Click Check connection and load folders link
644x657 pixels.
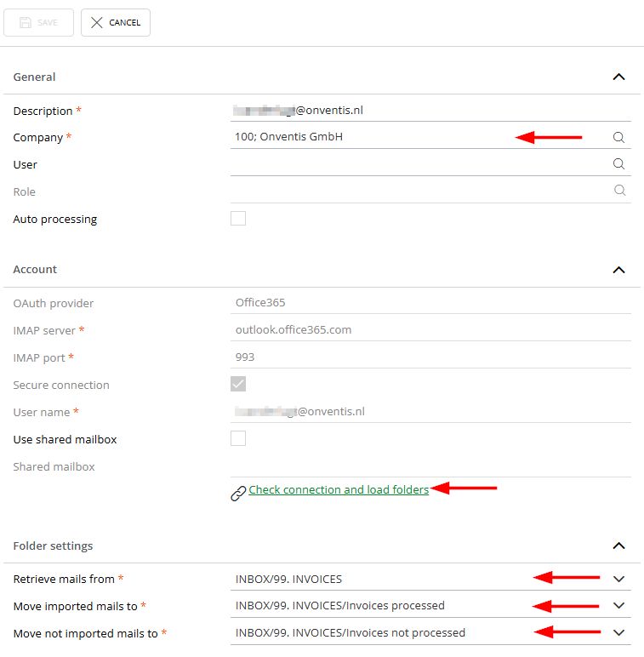click(339, 490)
